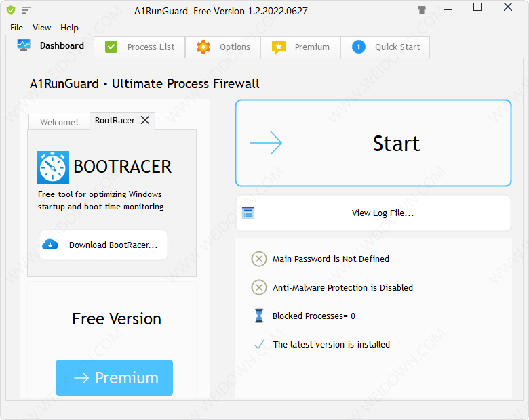Click the green shield app icon in title bar
529x420 pixels.
[x=10, y=10]
